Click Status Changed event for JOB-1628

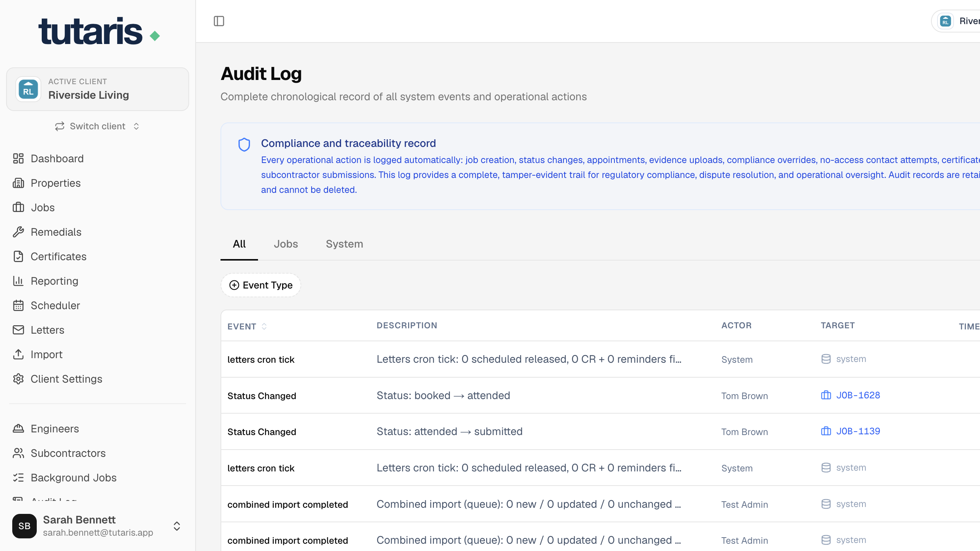point(262,396)
